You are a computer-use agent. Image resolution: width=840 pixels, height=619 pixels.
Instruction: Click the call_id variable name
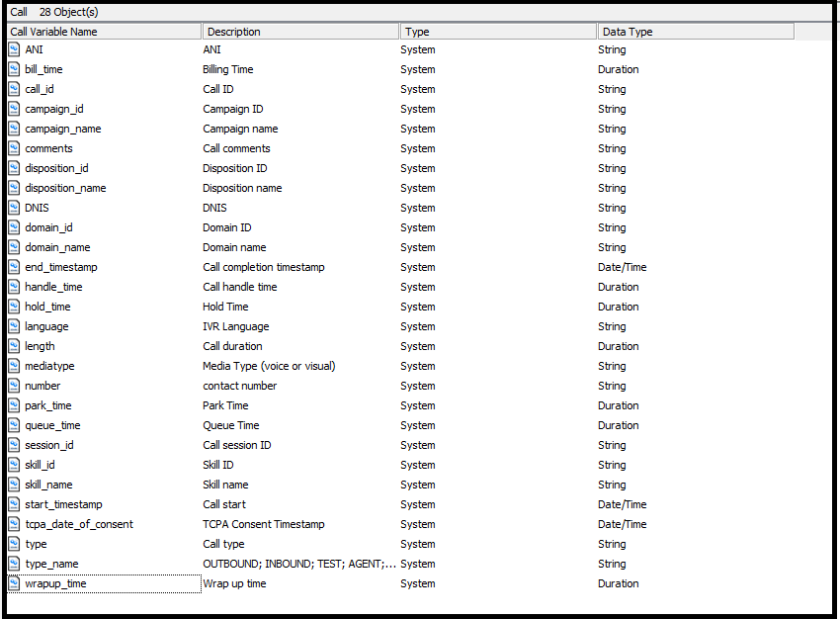pos(40,90)
